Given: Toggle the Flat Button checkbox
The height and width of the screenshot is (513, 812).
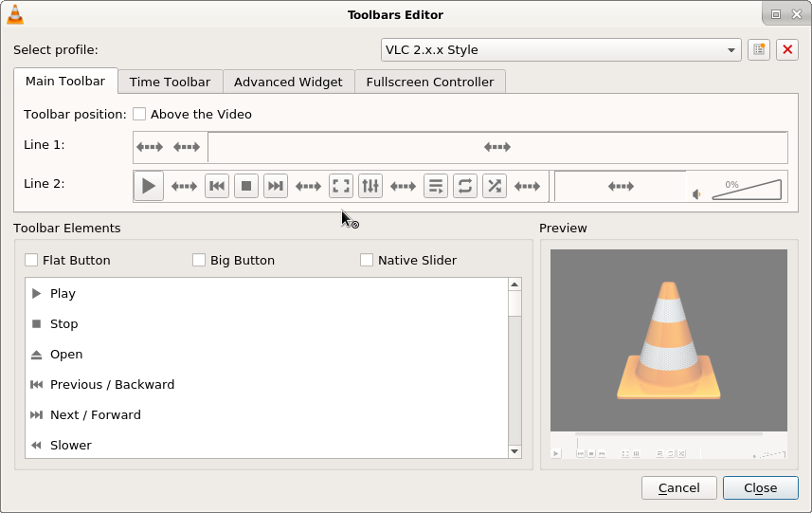Looking at the screenshot, I should [x=31, y=260].
